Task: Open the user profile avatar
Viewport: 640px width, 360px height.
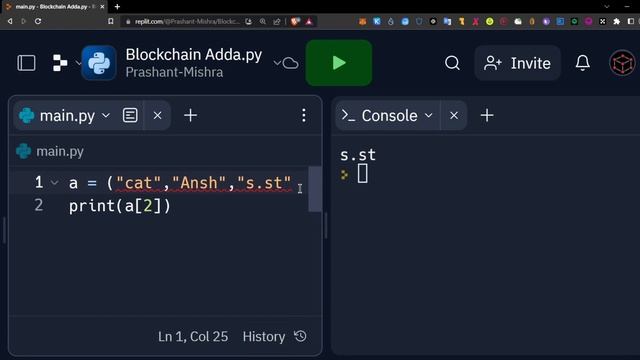Action: click(622, 63)
